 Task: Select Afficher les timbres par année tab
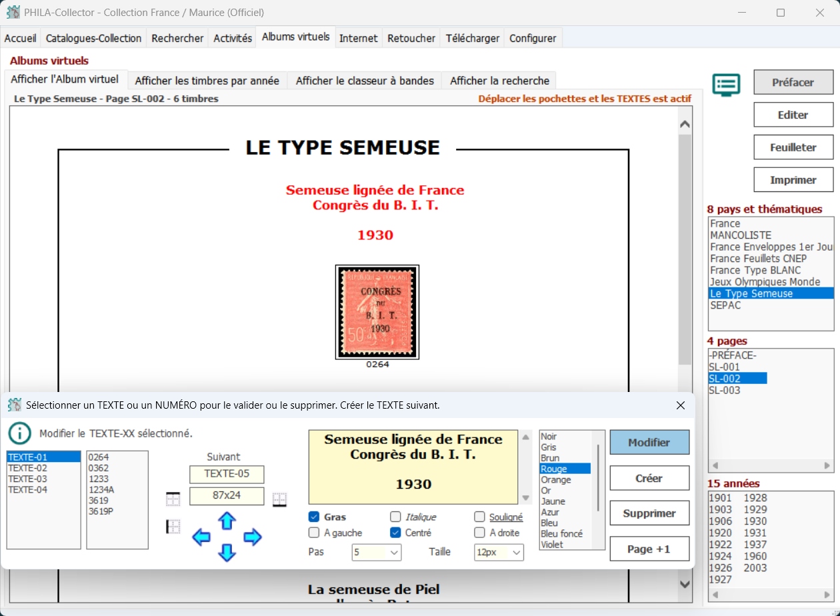[207, 81]
